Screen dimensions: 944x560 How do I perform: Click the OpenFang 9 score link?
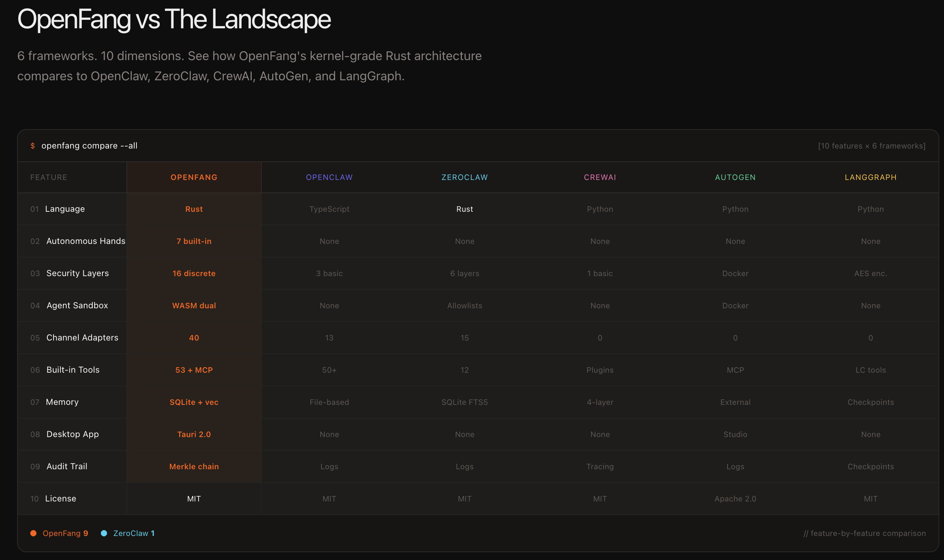[65, 533]
